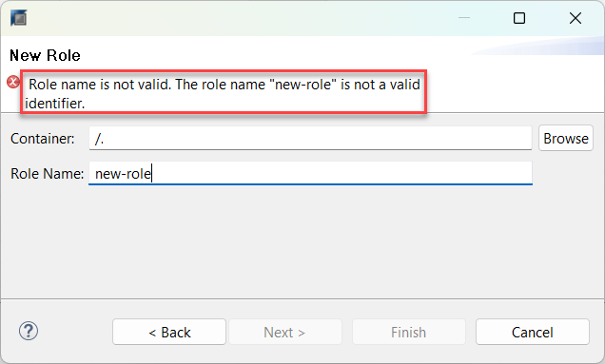
Task: Click the role name not valid error message
Action: 223,93
